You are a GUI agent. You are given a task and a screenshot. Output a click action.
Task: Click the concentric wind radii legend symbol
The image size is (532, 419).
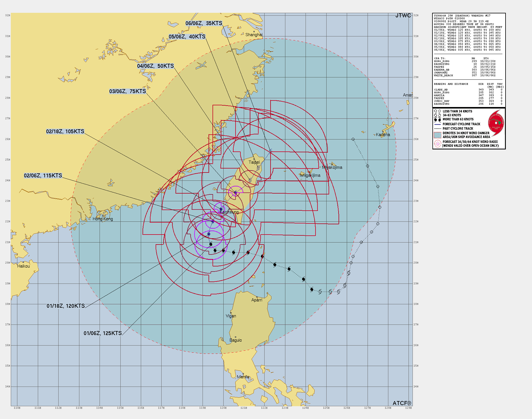click(438, 144)
